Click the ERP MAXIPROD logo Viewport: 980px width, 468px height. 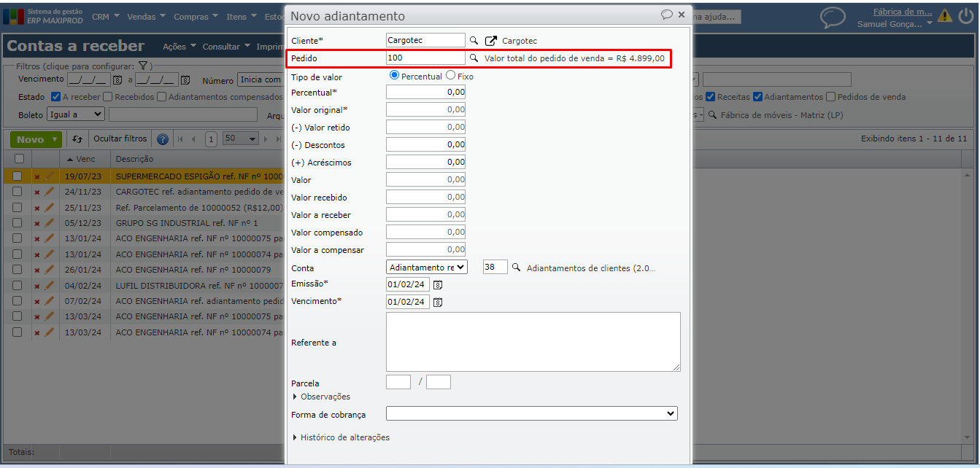pyautogui.click(x=43, y=16)
